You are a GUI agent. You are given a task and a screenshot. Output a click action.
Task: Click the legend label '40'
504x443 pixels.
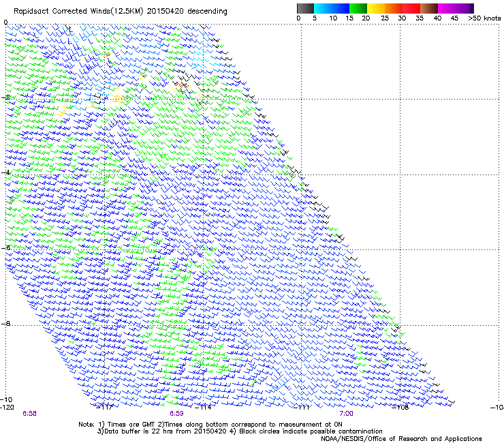coord(437,18)
